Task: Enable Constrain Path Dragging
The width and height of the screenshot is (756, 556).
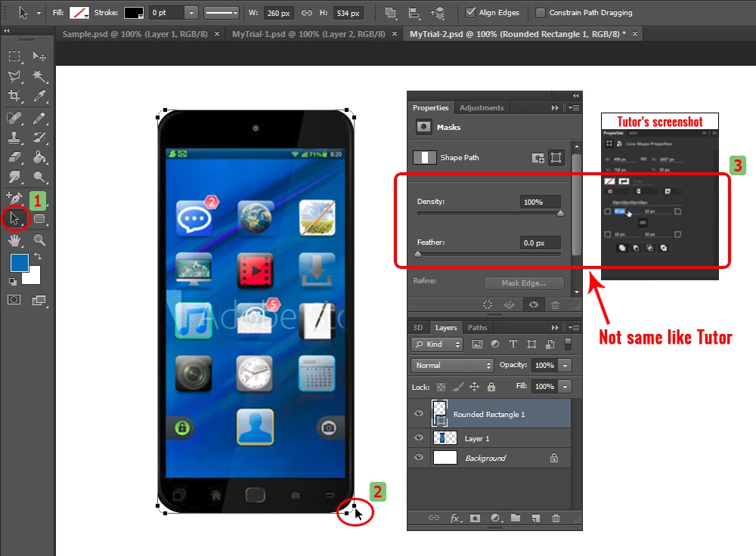Action: pyautogui.click(x=541, y=13)
